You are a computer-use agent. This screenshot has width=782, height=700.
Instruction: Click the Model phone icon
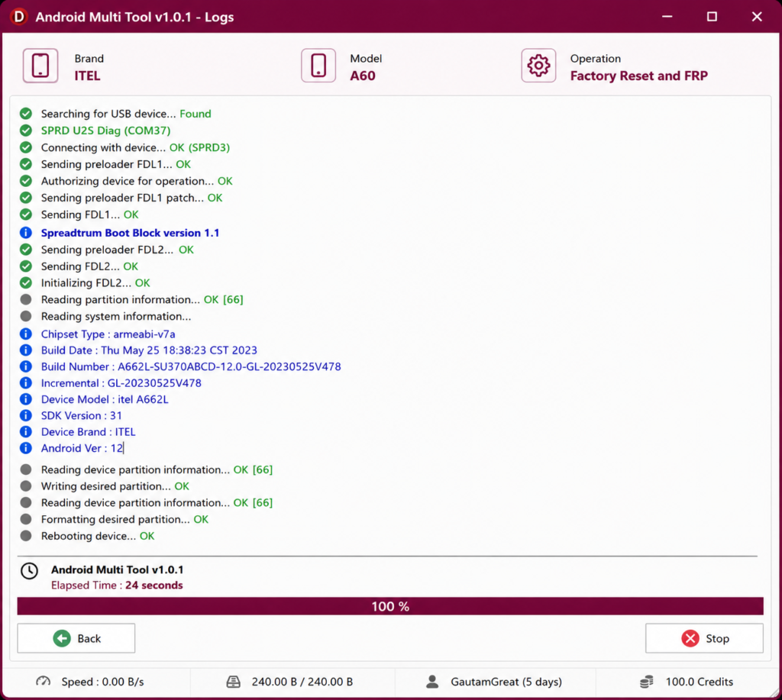(x=318, y=66)
